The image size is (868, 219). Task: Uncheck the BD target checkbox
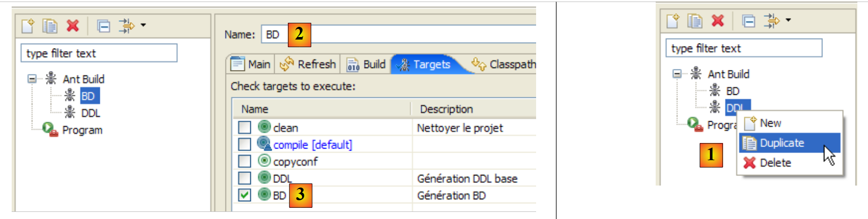[245, 195]
